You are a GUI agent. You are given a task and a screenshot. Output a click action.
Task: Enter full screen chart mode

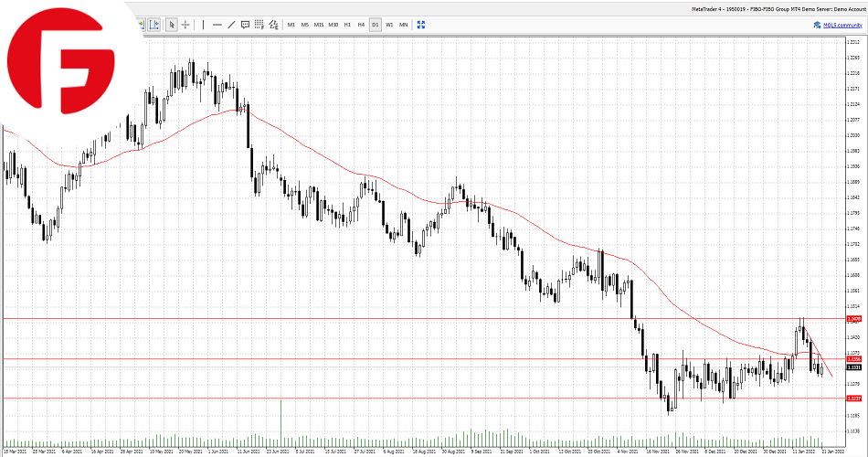(420, 25)
